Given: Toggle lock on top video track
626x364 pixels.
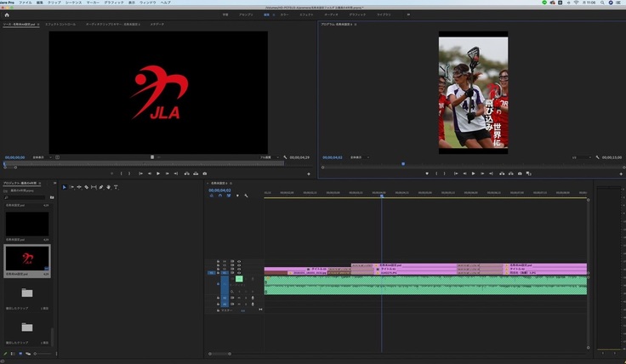Looking at the screenshot, I should click(218, 261).
